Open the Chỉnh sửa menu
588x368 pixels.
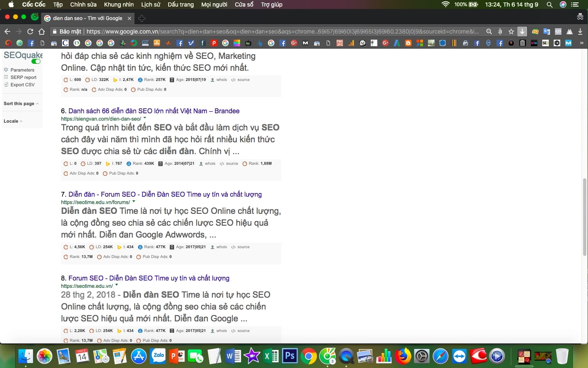83,4
